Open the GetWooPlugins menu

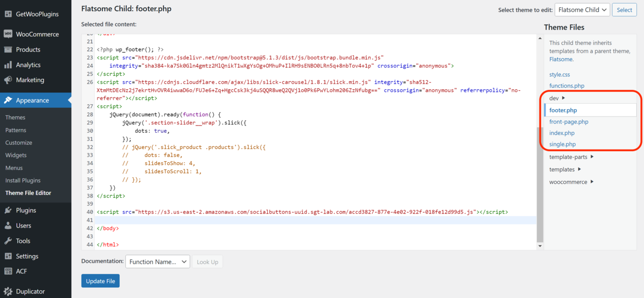pyautogui.click(x=34, y=14)
